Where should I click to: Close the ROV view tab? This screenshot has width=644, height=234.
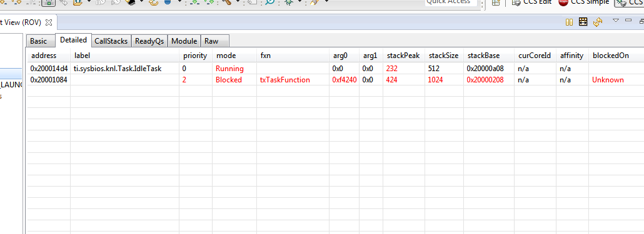pos(49,22)
